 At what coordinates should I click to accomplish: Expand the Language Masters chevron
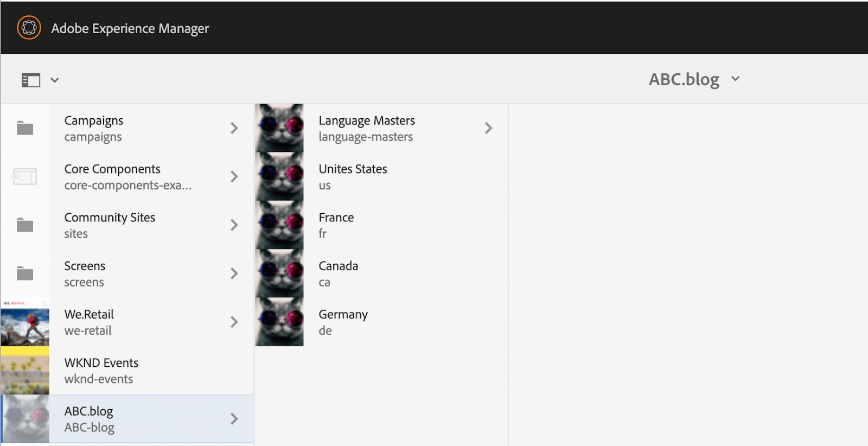pyautogui.click(x=488, y=128)
